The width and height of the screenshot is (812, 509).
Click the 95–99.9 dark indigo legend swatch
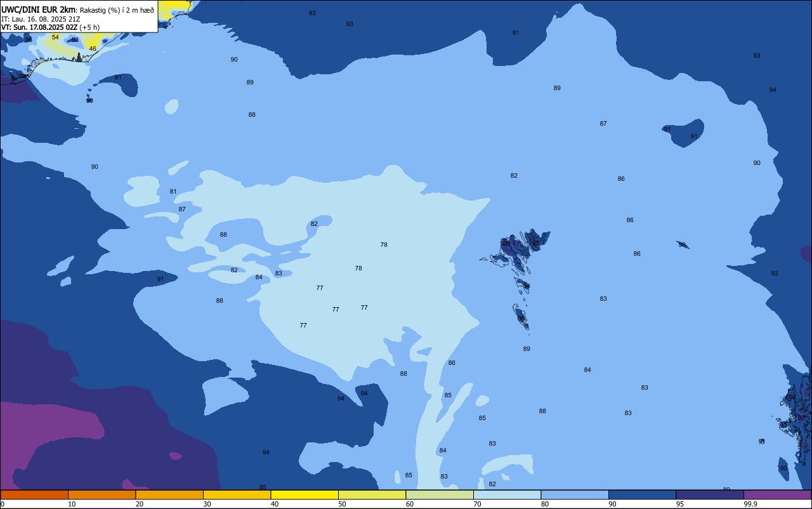pos(710,494)
